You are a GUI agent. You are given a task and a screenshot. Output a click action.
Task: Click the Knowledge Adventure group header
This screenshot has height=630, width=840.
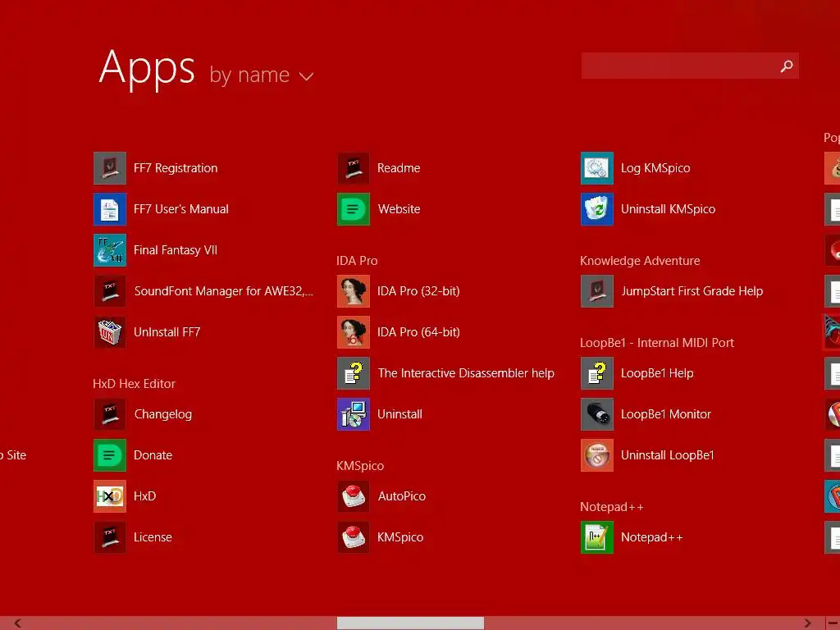(640, 260)
